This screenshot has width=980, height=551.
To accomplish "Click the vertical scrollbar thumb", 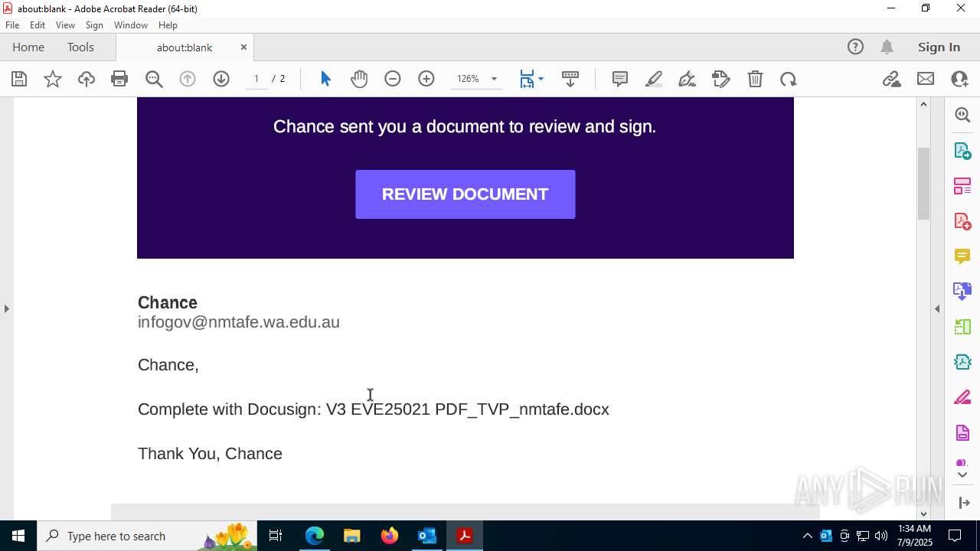I will pyautogui.click(x=923, y=184).
